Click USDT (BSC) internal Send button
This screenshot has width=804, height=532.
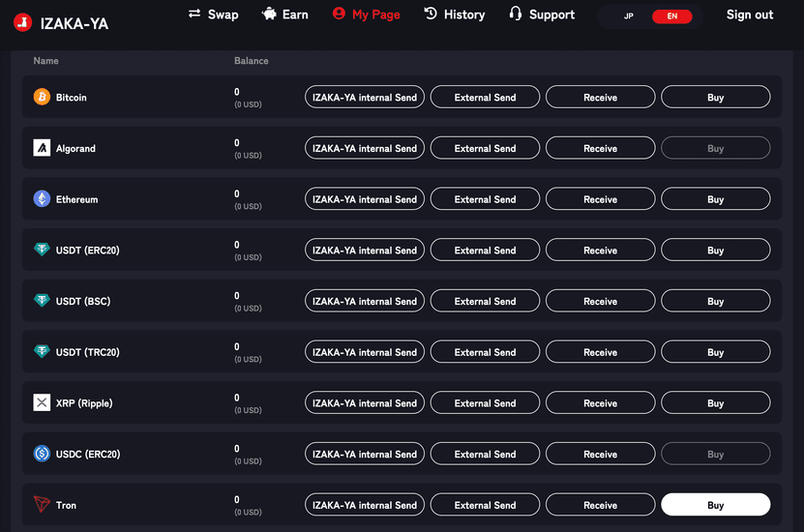(x=365, y=301)
